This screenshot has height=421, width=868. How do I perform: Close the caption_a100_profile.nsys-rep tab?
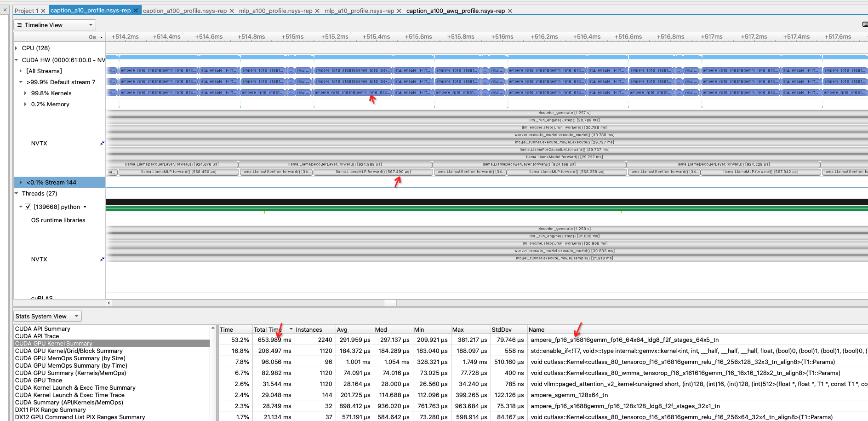pos(232,11)
